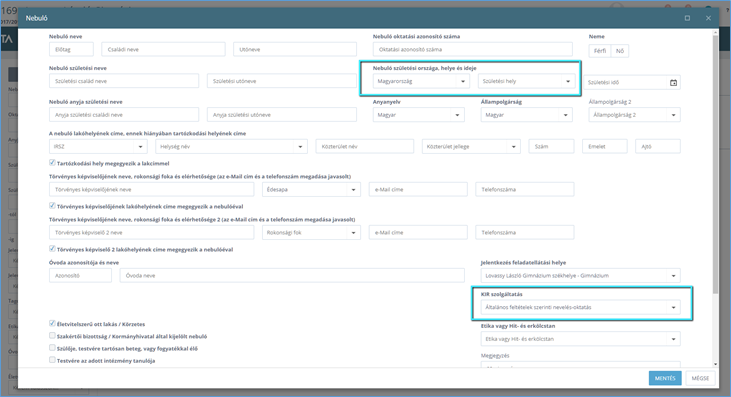Screen dimensions: 731x397
Task: Open the Közterület jellege dropdown
Action: tap(471, 146)
